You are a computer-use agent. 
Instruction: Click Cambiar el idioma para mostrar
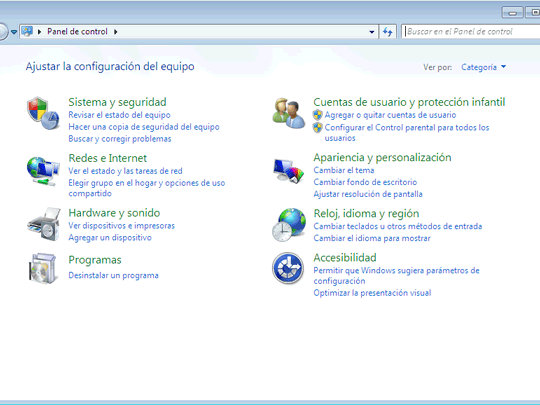pos(372,238)
